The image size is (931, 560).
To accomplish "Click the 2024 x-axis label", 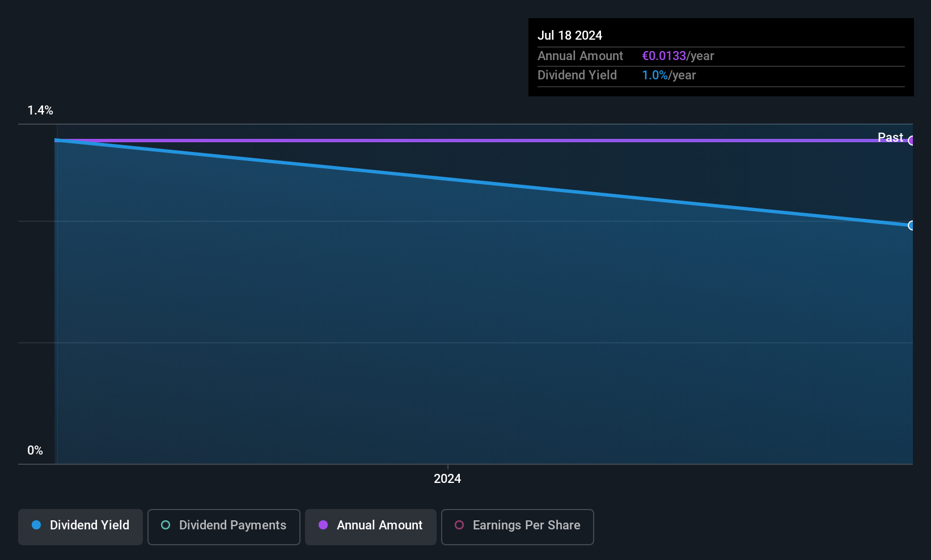I will [447, 479].
